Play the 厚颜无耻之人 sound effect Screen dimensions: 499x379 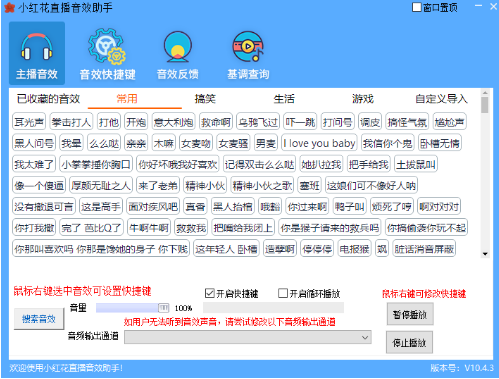101,185
